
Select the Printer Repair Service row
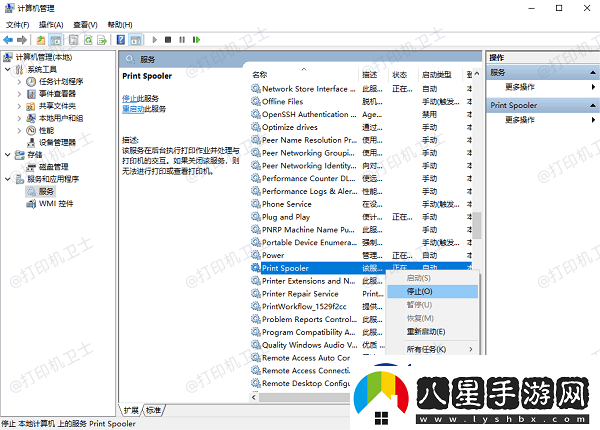pos(317,294)
